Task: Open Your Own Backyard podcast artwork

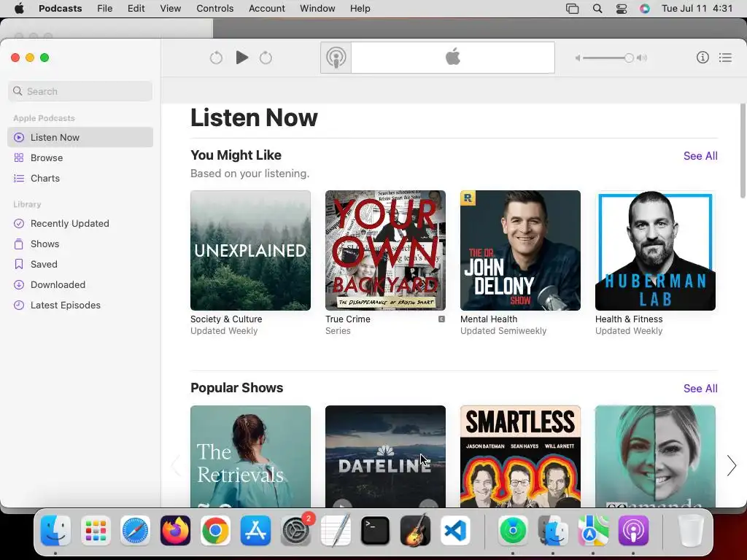Action: [385, 251]
